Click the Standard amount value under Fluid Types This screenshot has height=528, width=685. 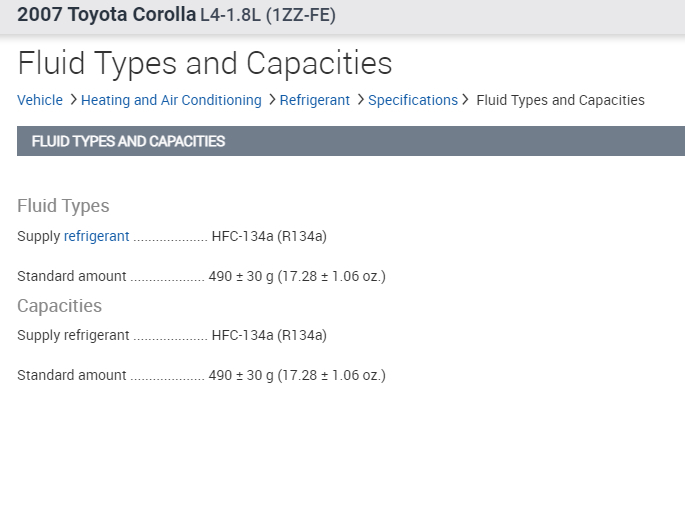297,276
